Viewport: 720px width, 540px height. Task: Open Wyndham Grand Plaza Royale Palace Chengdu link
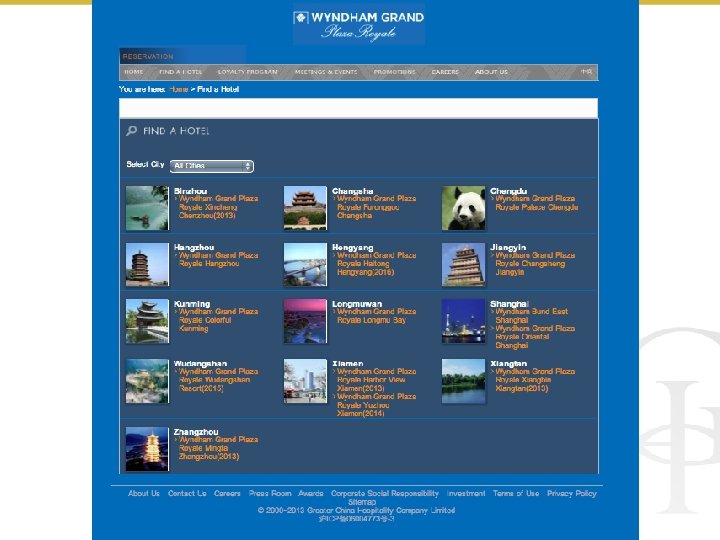(536, 203)
